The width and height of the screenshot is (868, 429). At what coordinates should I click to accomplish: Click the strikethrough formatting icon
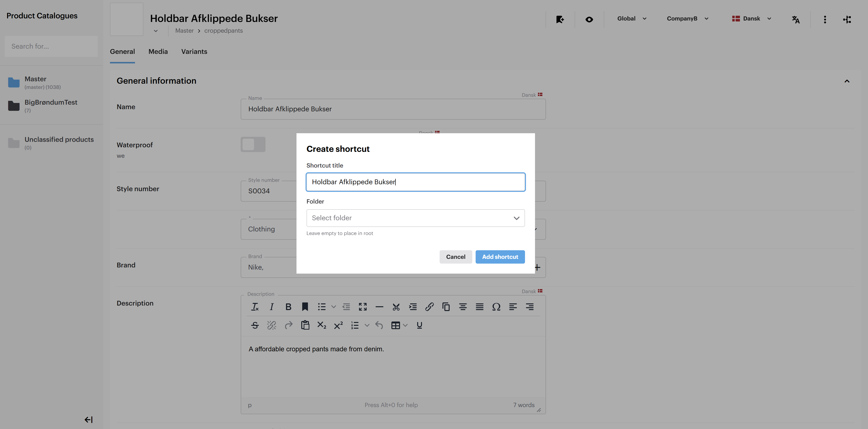point(255,325)
